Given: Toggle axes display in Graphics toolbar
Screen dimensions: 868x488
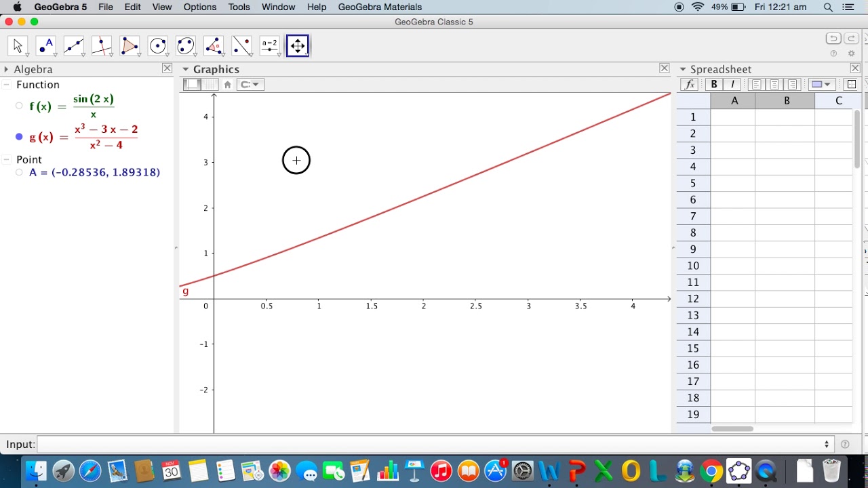Looking at the screenshot, I should pyautogui.click(x=193, y=85).
